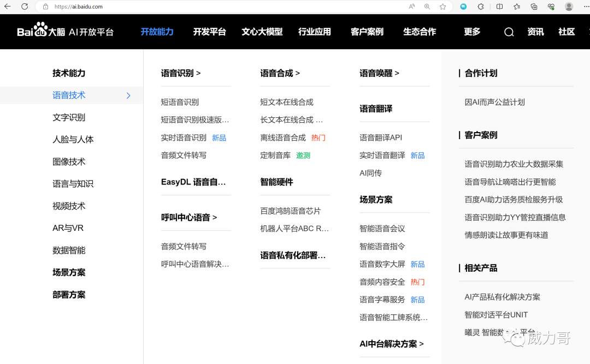Open the 语音字幕服务 link
590x364 pixels.
382,299
